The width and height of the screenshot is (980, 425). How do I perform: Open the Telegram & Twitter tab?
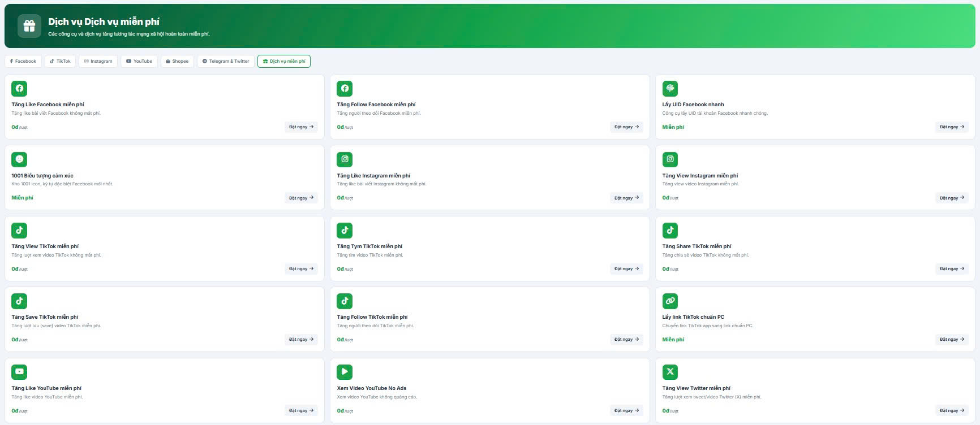click(226, 61)
